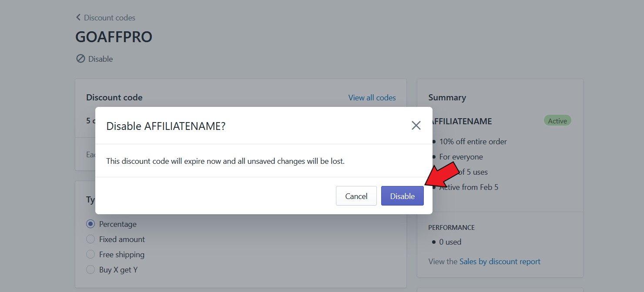The height and width of the screenshot is (292, 644).
Task: Open the Sales by discount report
Action: 500,261
